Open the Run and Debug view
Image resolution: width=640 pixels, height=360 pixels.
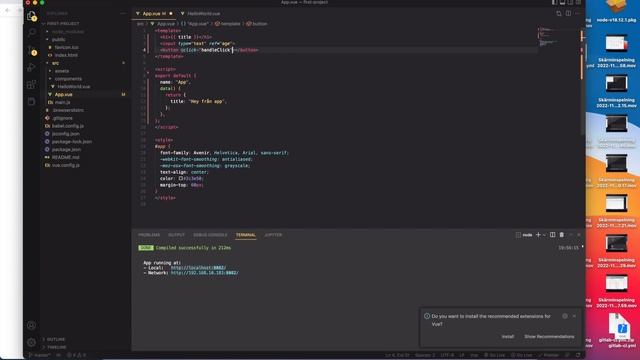[31, 68]
